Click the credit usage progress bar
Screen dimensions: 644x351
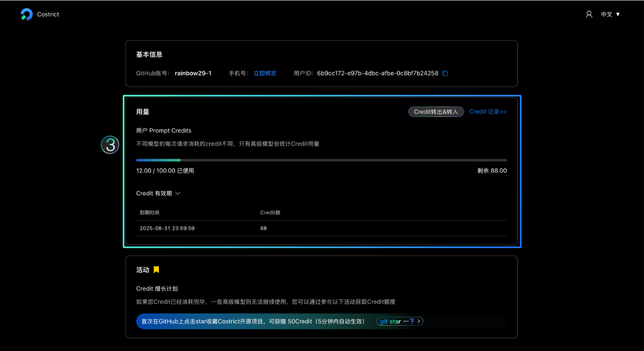coord(321,159)
